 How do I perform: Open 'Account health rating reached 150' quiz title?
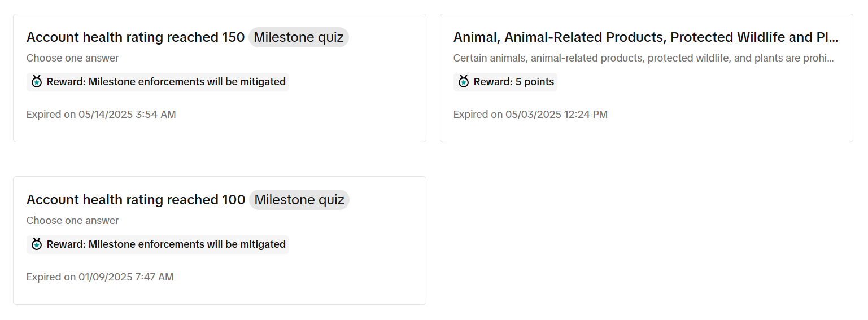(x=136, y=37)
